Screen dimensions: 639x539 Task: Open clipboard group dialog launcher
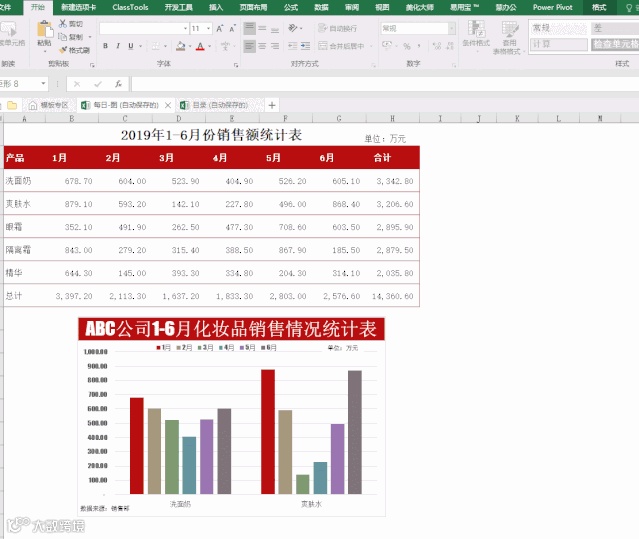(92, 65)
